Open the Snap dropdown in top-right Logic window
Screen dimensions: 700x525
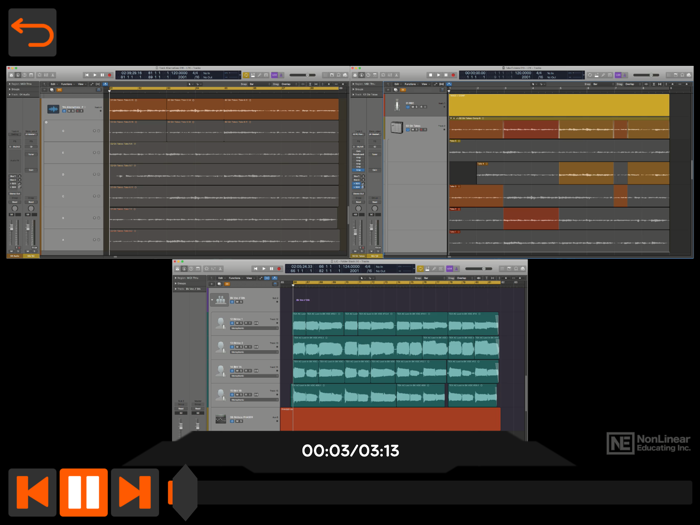(604, 84)
